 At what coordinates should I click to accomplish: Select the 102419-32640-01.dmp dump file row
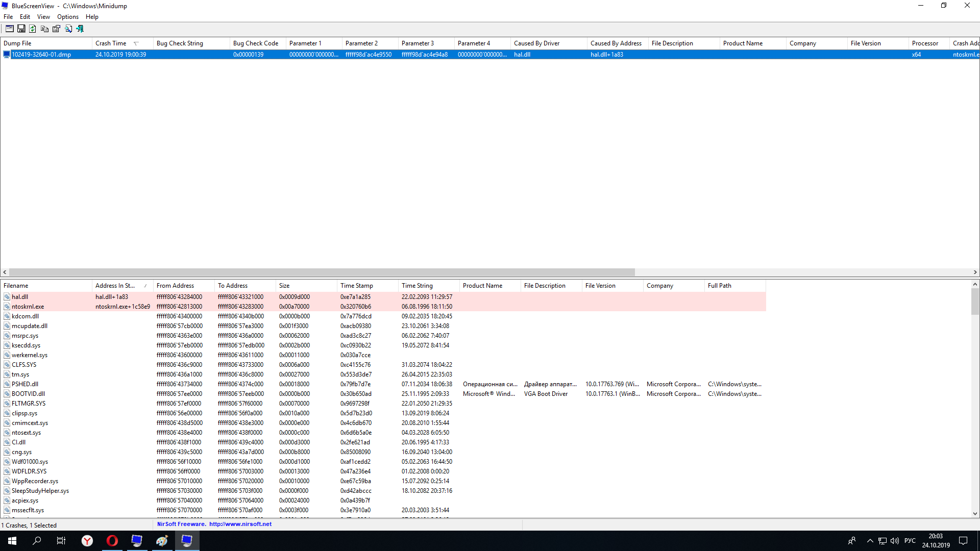(41, 55)
